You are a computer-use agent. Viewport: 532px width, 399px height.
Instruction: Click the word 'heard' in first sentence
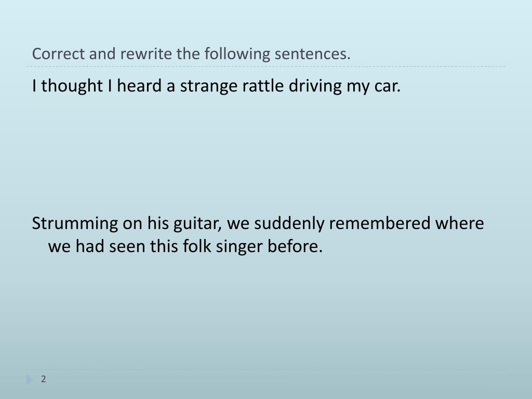click(x=139, y=86)
